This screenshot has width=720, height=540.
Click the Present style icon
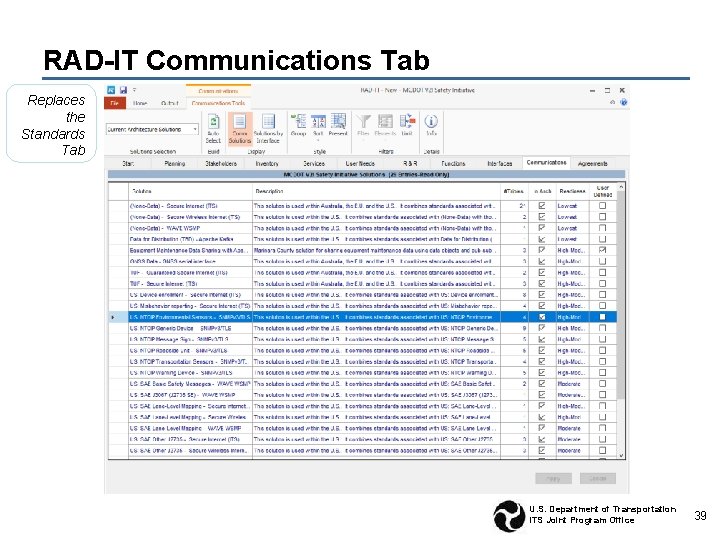pos(338,126)
